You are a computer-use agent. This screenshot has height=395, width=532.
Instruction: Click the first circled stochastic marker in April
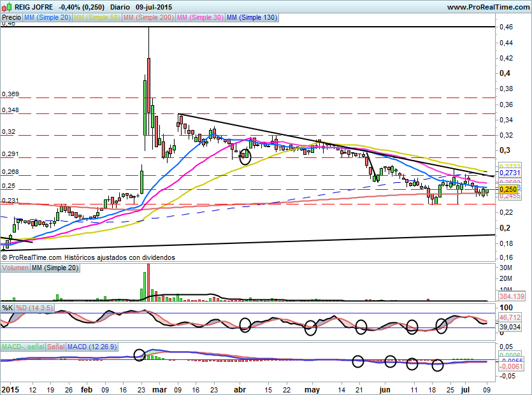click(x=245, y=325)
